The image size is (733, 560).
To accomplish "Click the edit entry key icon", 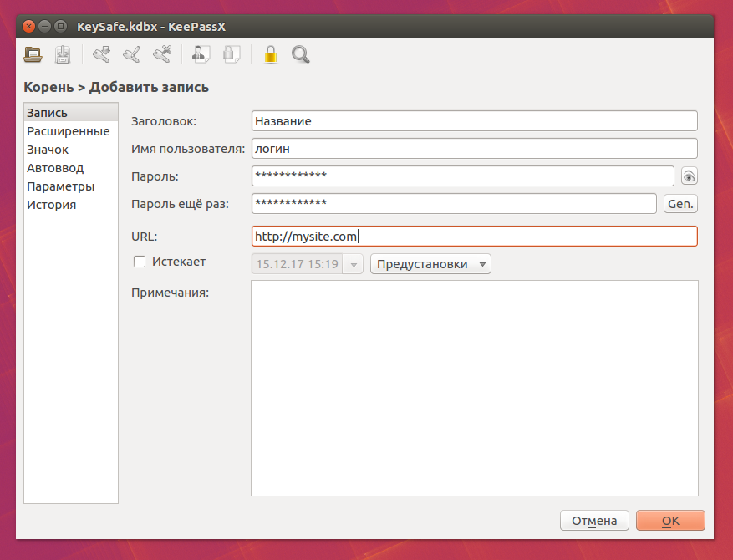I will click(x=131, y=54).
